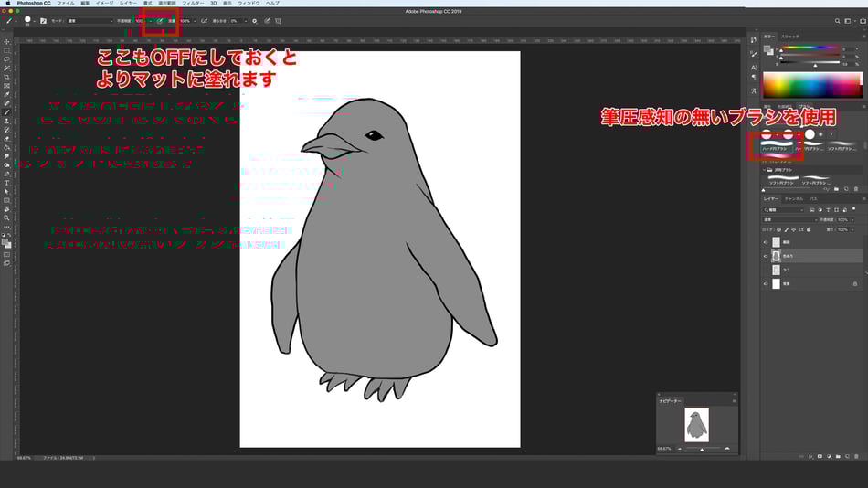Hide the topmost layer using its eye icon

[x=766, y=243]
